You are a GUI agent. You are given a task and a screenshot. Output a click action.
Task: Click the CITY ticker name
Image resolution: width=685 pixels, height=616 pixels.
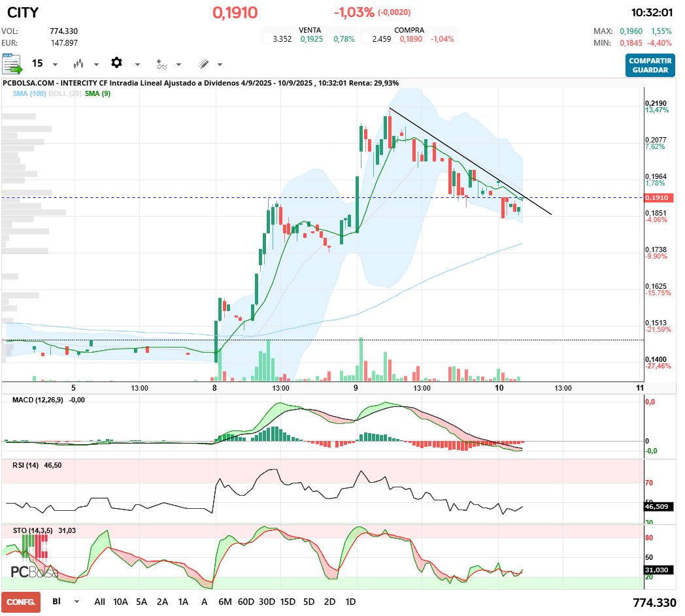click(23, 12)
